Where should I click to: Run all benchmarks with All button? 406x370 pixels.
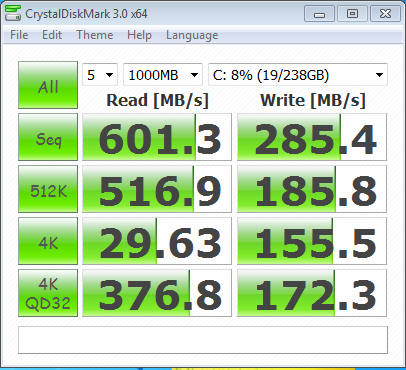coord(48,85)
